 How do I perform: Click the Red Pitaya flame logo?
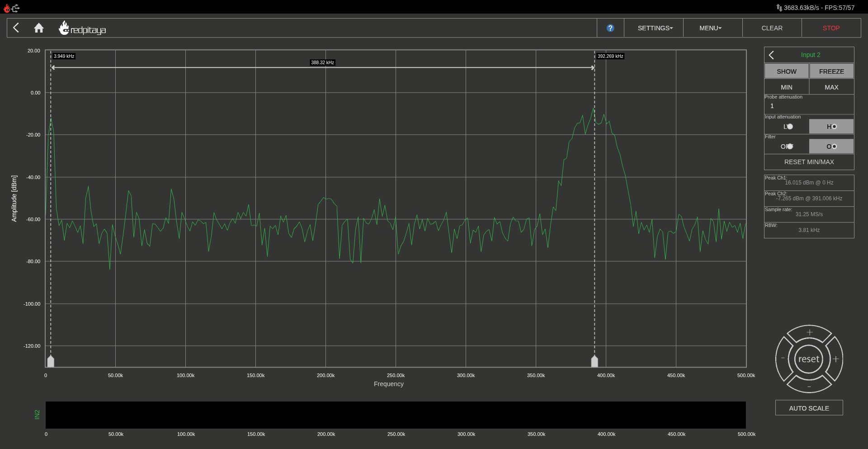pos(65,27)
